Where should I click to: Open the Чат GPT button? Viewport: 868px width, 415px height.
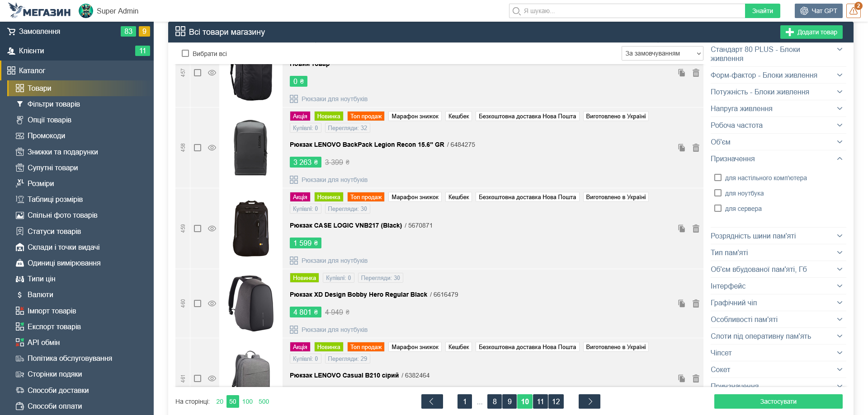click(x=819, y=11)
